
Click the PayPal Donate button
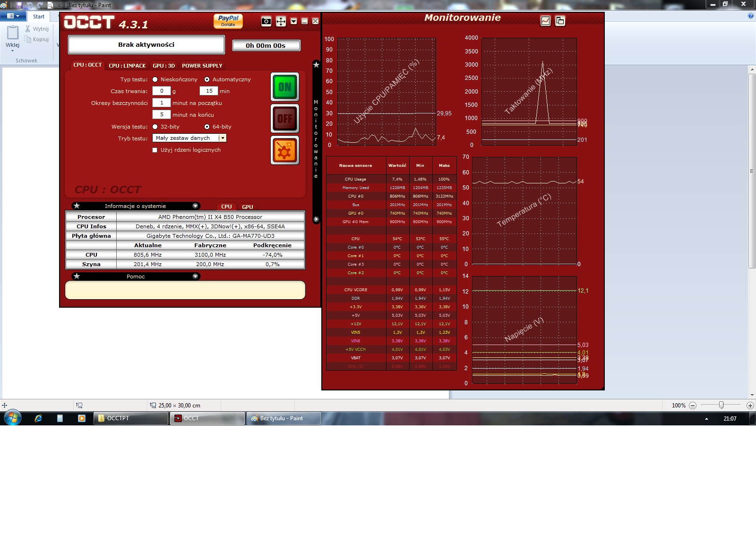pos(228,21)
